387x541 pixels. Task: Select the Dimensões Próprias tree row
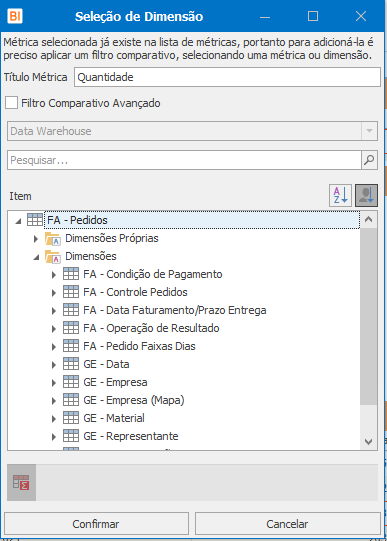tap(112, 238)
